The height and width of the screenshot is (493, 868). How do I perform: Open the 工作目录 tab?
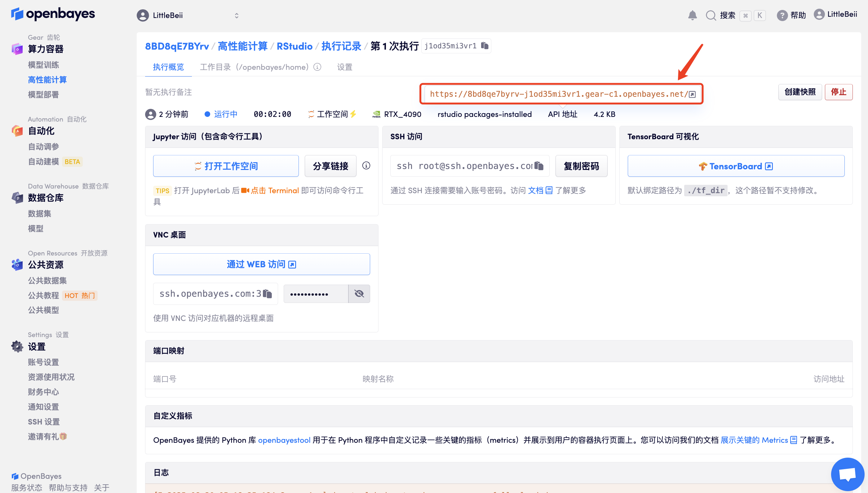point(254,67)
